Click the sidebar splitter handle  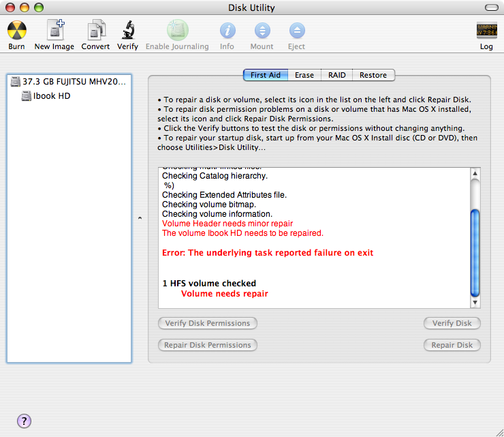140,218
